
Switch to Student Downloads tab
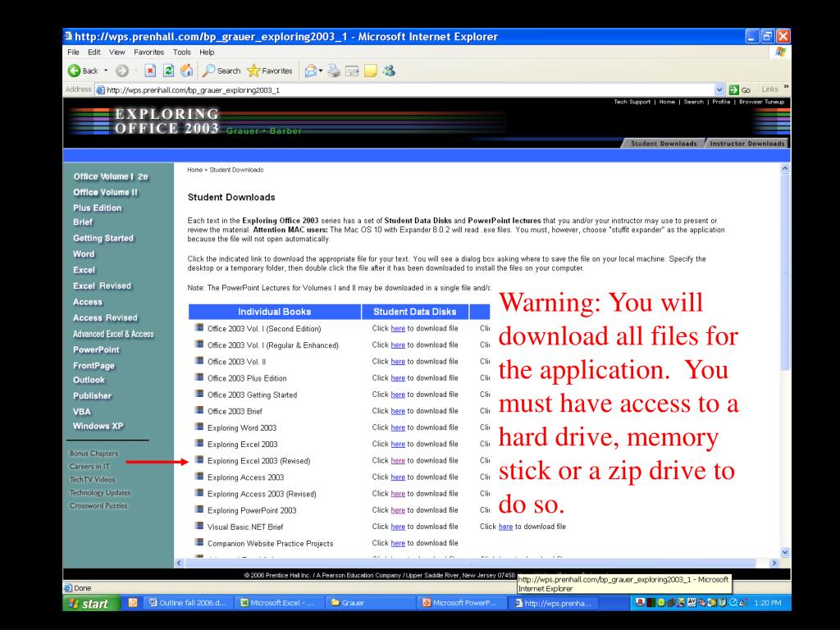[663, 143]
